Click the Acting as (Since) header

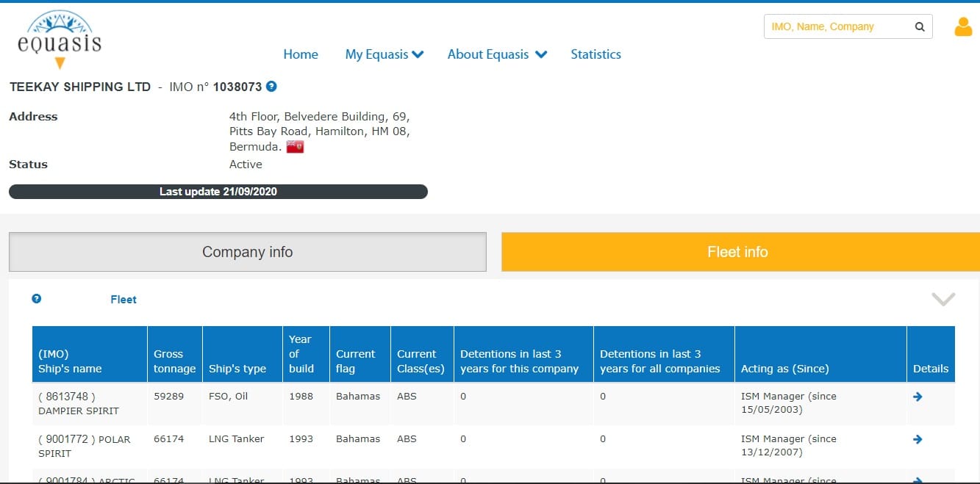[820, 354]
